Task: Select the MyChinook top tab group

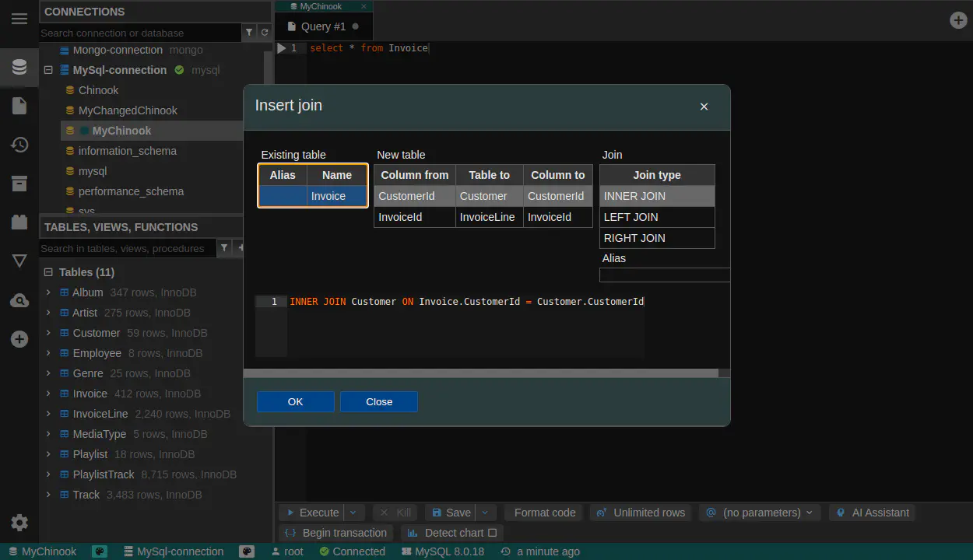Action: click(x=320, y=6)
